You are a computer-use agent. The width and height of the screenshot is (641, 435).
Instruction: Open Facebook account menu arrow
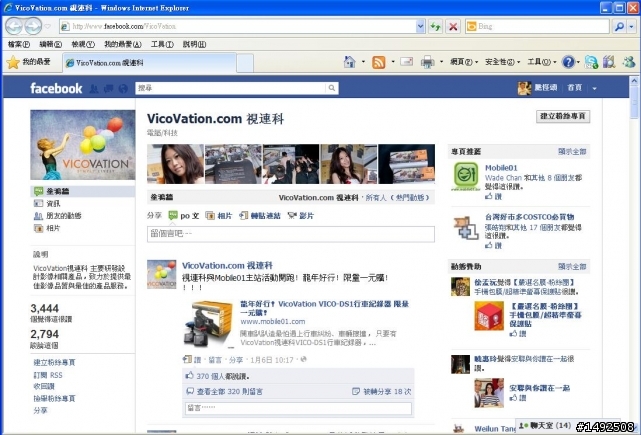pyautogui.click(x=594, y=88)
